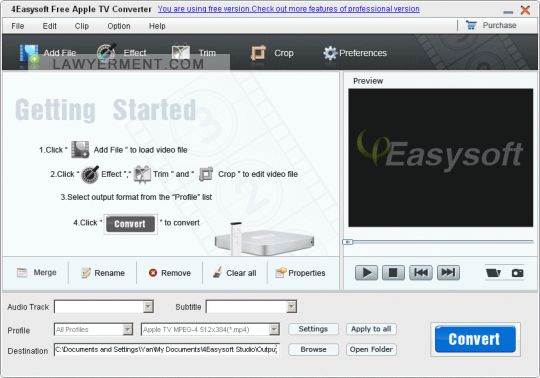Click the Open Folder button
The image size is (540, 378).
(x=371, y=349)
